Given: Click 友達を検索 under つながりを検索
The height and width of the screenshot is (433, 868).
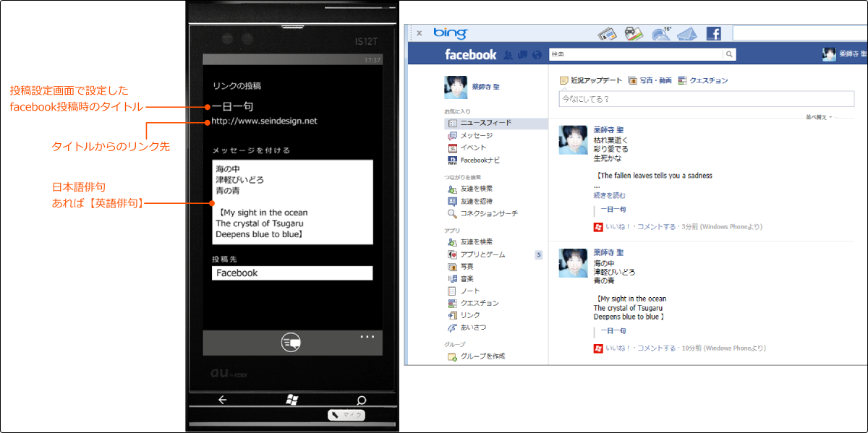Looking at the screenshot, I should [x=470, y=189].
